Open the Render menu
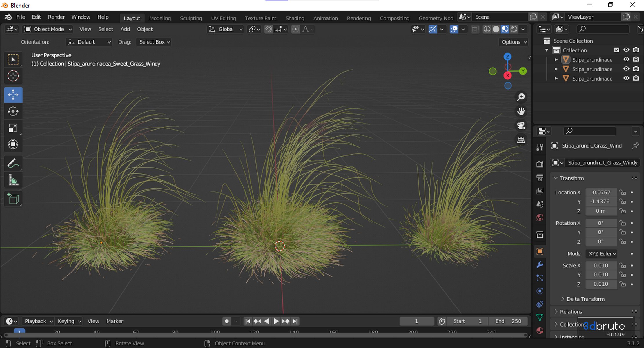The width and height of the screenshot is (644, 348). coord(56,17)
